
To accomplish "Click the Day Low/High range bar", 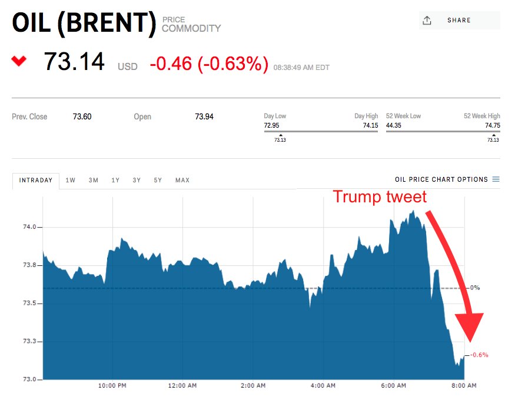I will click(321, 131).
